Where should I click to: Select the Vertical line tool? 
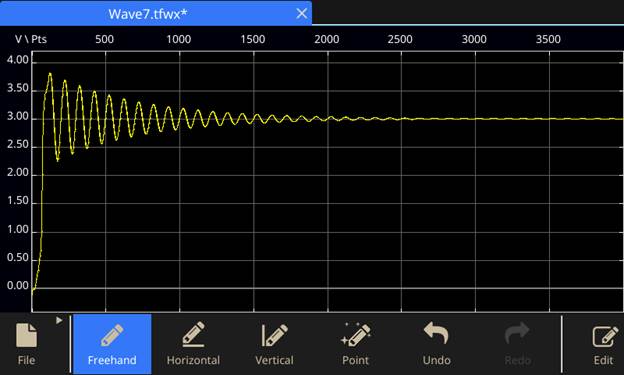(274, 344)
